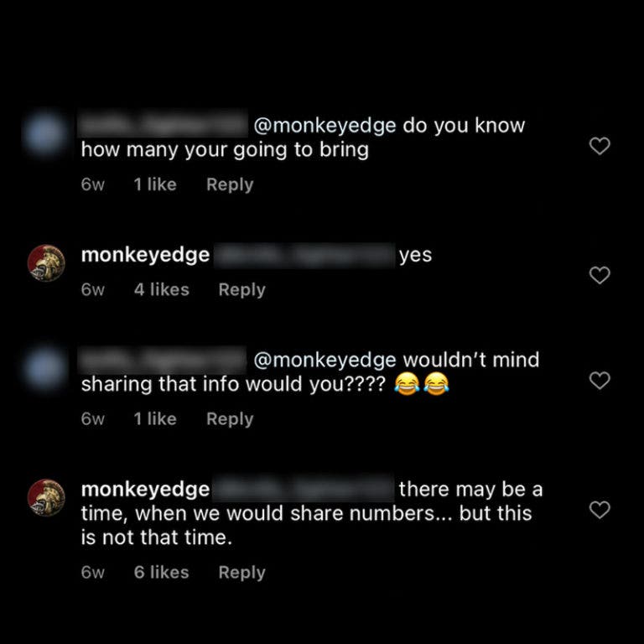Screen dimensions: 644x644
Task: View the '4 likes' list on 'yes' comment
Action: coord(161,289)
